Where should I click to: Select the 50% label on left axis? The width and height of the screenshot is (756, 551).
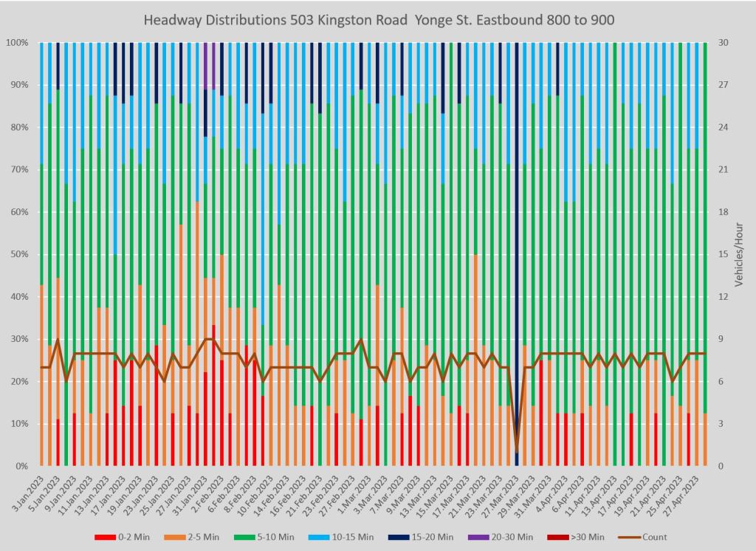point(19,254)
